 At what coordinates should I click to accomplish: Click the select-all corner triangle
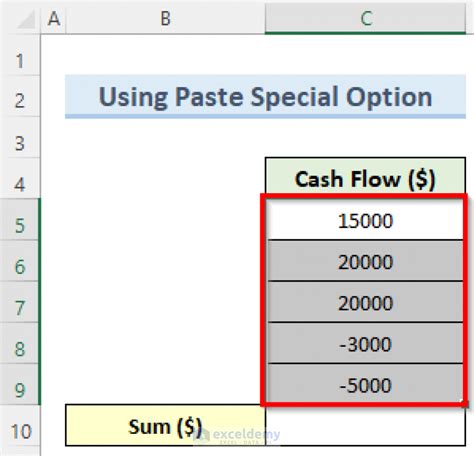coord(26,20)
